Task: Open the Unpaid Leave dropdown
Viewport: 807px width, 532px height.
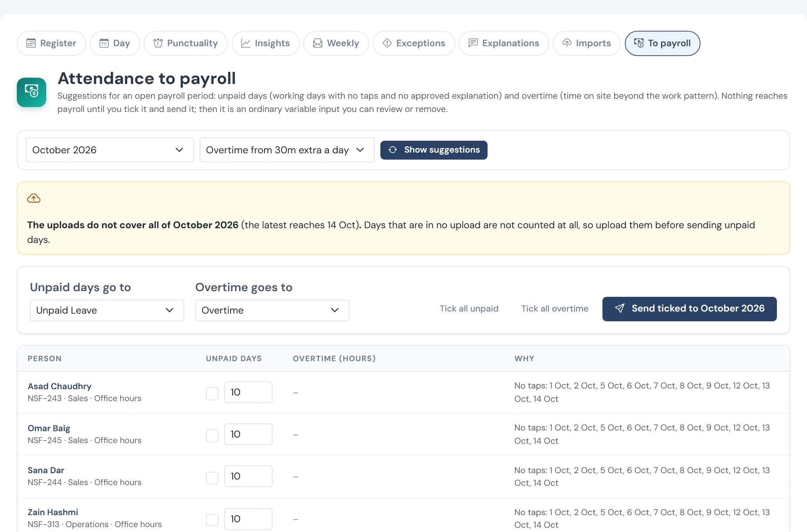Action: 107,310
